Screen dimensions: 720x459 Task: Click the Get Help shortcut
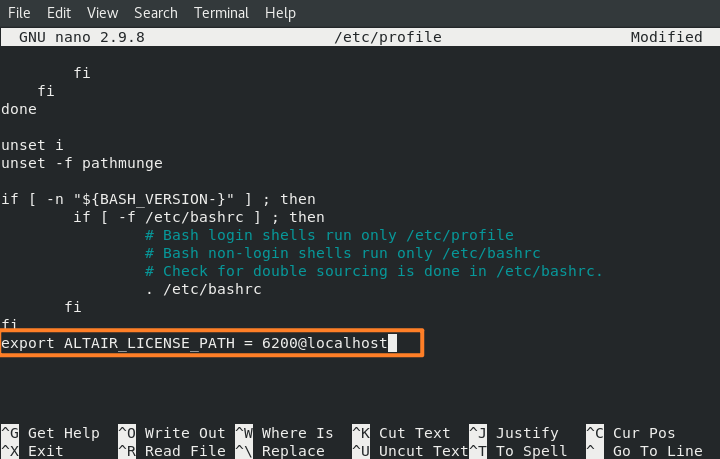coord(63,433)
